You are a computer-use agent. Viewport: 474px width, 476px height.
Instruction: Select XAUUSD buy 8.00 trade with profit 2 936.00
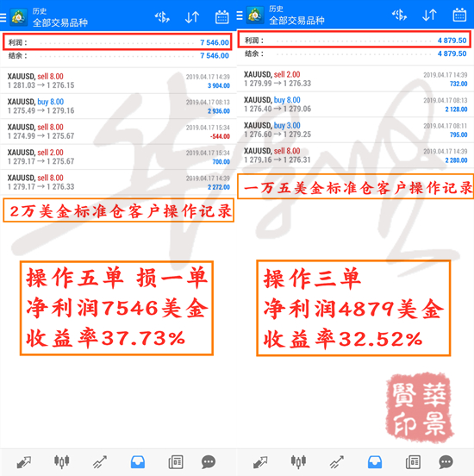(118, 106)
